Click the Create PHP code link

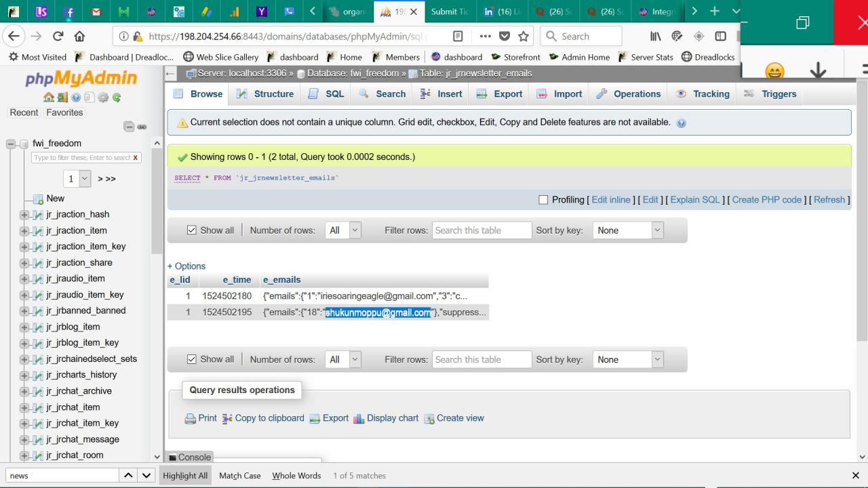tap(766, 200)
